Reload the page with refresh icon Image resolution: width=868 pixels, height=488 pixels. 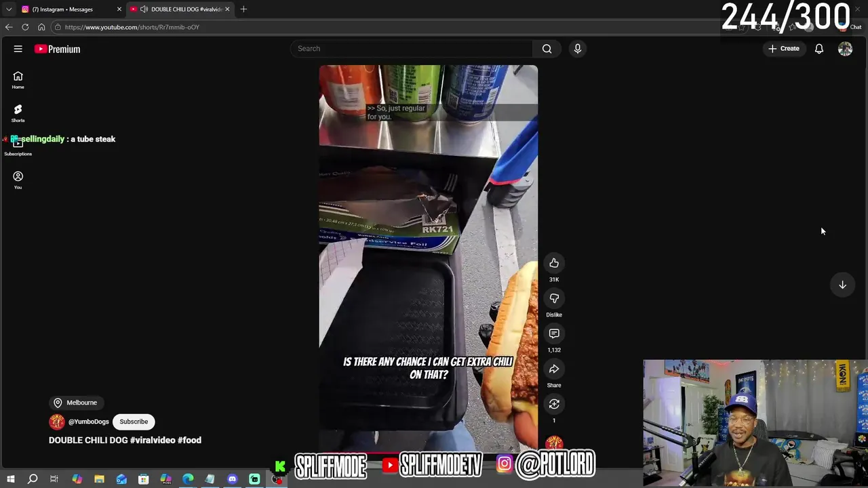point(25,27)
